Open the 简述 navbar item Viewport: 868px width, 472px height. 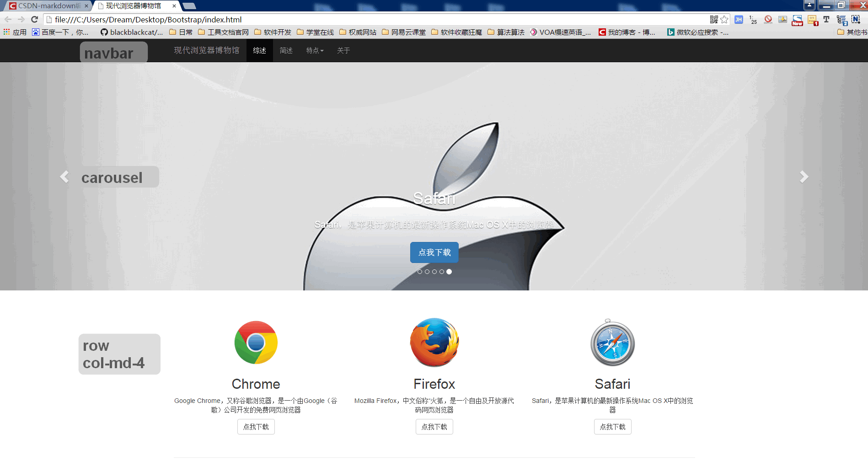(x=286, y=51)
